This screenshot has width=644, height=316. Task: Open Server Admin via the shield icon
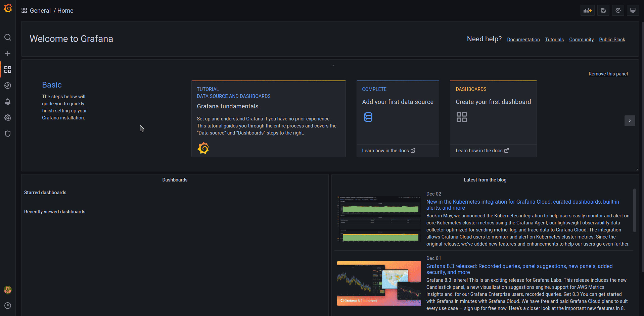(8, 134)
